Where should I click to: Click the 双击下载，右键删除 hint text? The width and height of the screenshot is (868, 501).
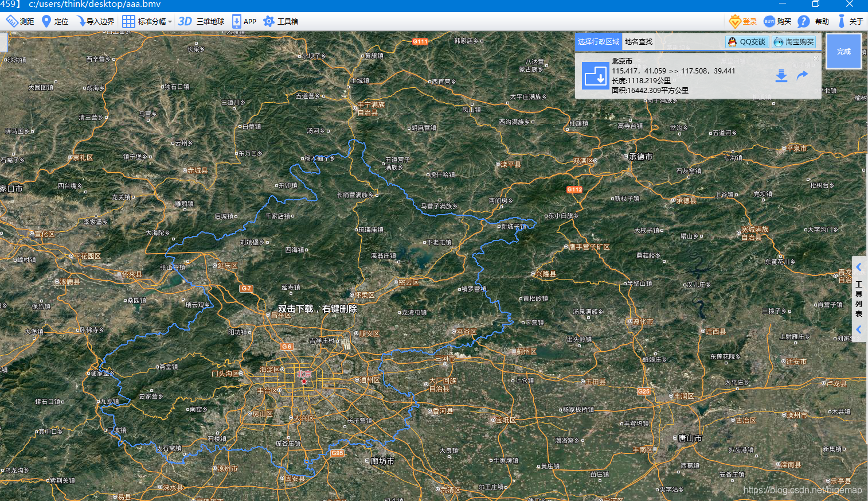318,309
